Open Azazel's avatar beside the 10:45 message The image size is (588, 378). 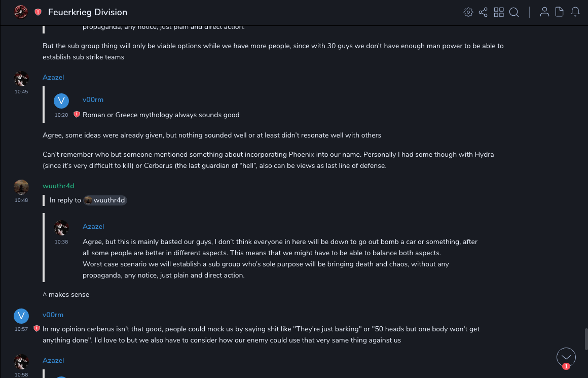[x=21, y=79]
